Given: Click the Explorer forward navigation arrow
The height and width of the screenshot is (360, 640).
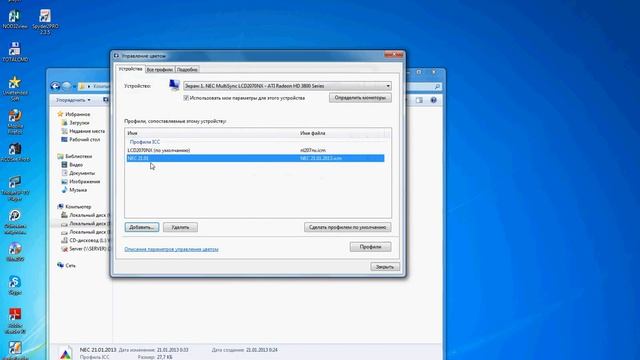Looking at the screenshot, I should [x=67, y=86].
